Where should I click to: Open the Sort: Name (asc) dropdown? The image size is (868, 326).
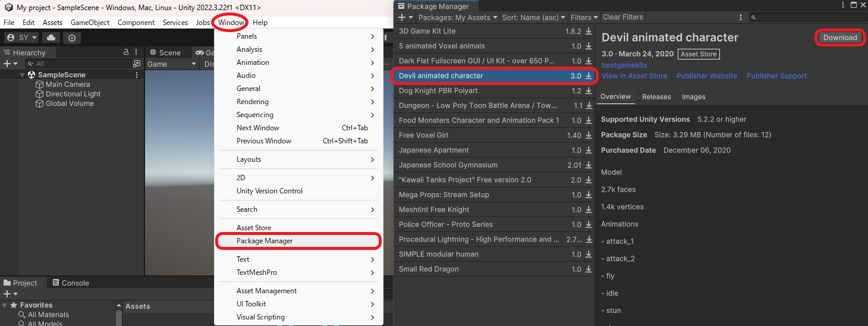(533, 17)
